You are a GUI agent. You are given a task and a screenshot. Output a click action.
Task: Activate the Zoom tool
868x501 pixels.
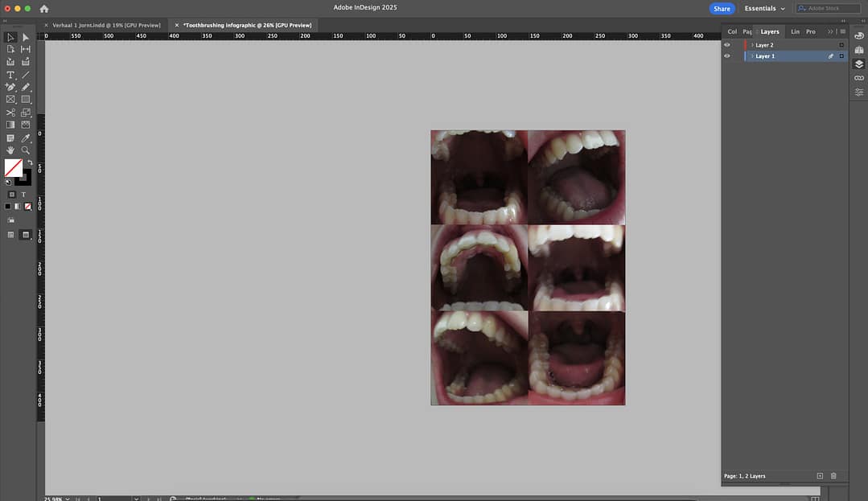point(26,150)
